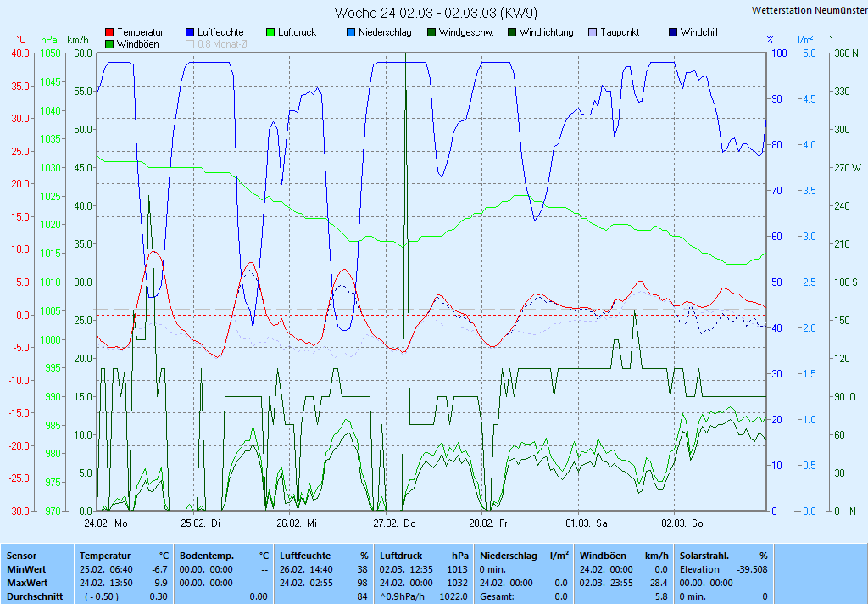Image resolution: width=868 pixels, height=604 pixels.
Task: Click the 1050 top pressure axis value
Action: (x=50, y=53)
